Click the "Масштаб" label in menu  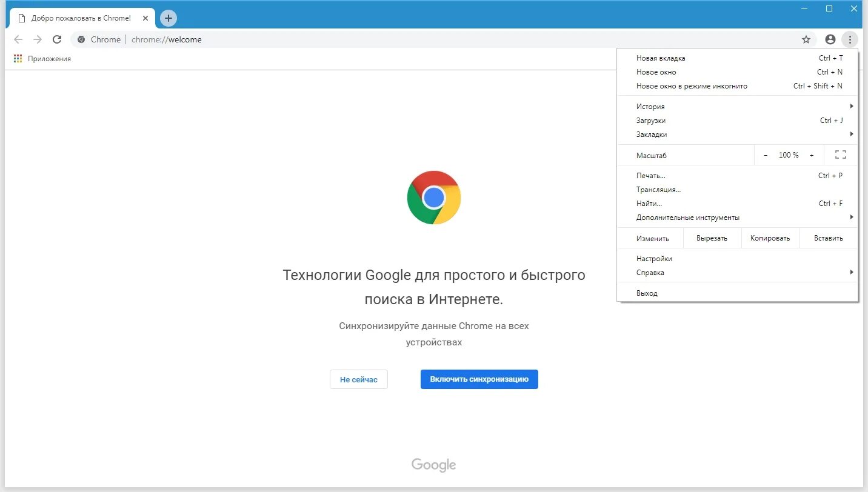652,156
